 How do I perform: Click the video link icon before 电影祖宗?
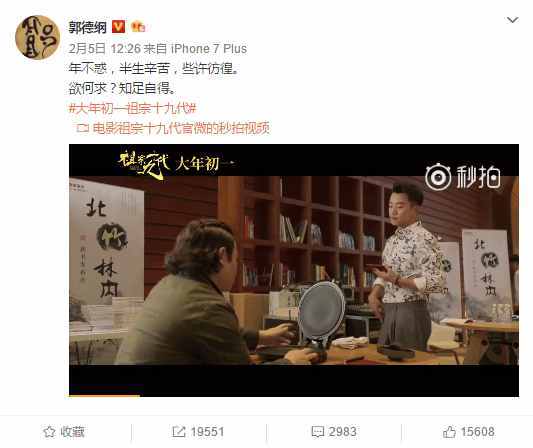click(x=83, y=128)
